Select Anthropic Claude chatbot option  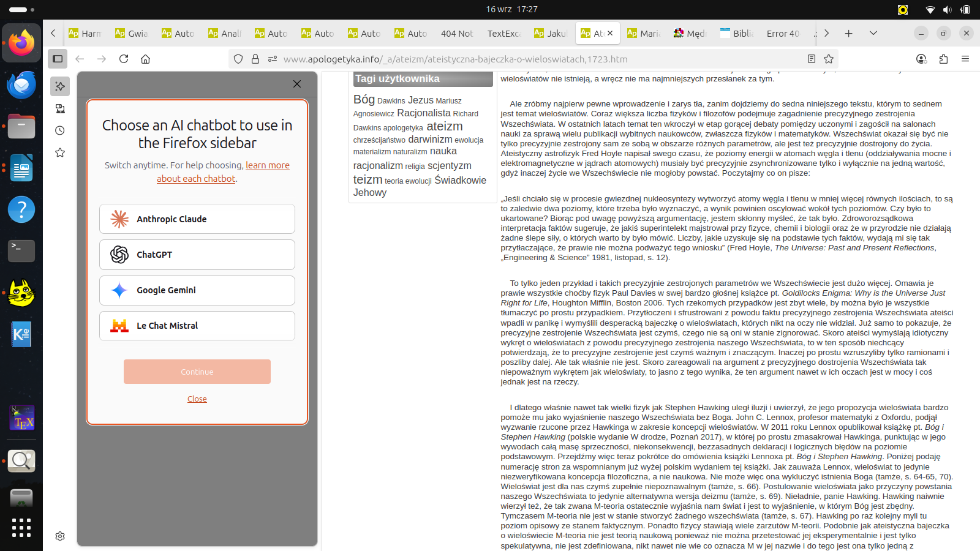[x=197, y=219]
